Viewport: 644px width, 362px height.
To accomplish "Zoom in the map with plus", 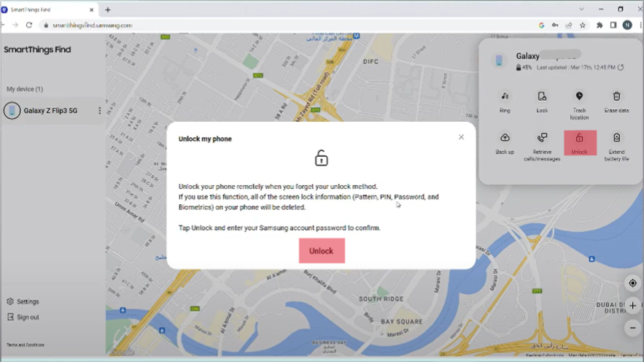I will coord(632,306).
